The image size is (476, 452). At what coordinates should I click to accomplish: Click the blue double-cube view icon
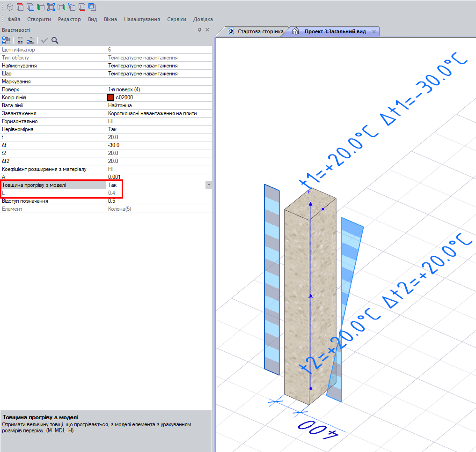click(92, 7)
